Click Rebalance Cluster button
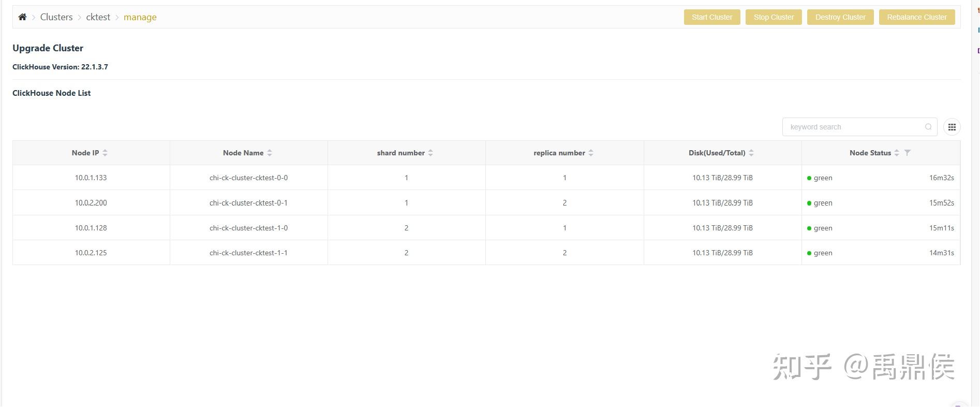This screenshot has height=407, width=980. [917, 17]
